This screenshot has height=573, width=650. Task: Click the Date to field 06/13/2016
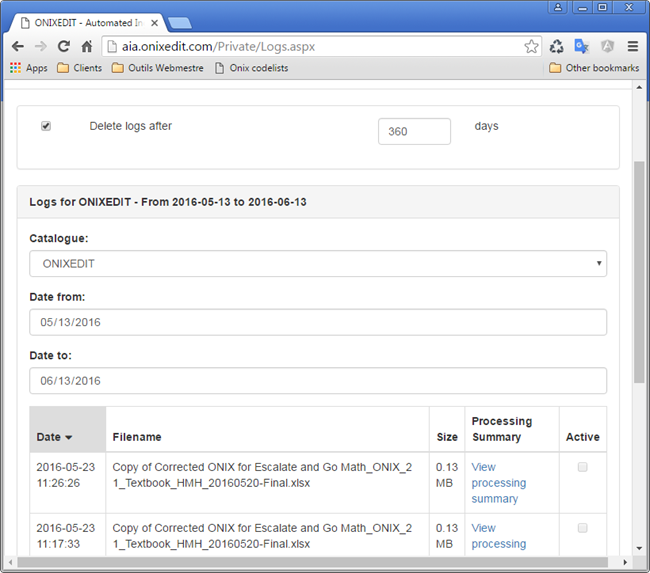318,381
